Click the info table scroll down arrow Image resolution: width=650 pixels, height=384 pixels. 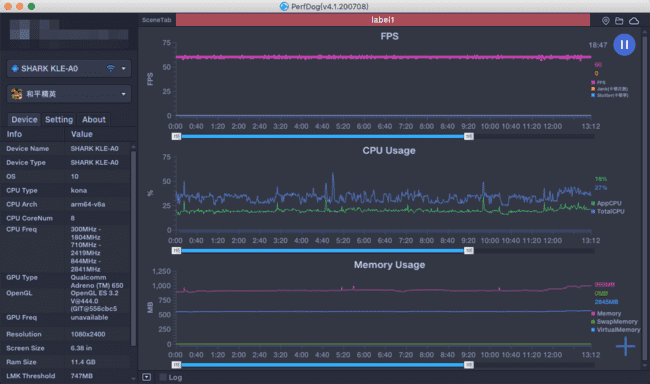pos(133,378)
